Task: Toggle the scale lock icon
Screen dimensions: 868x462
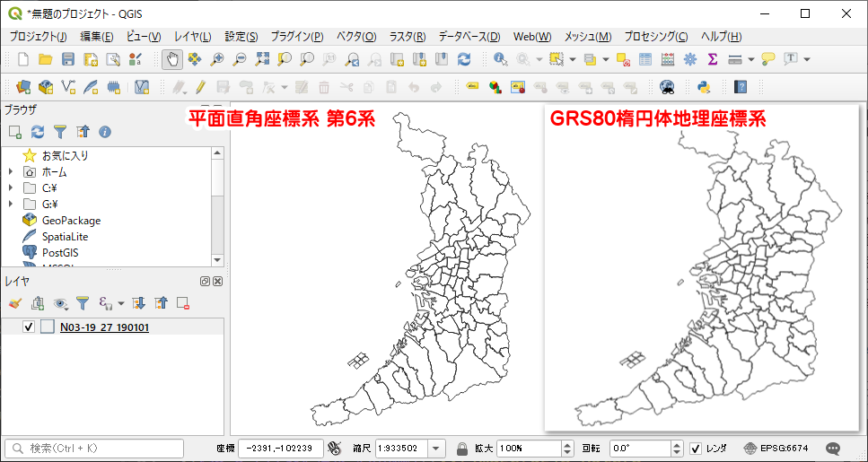Action: (461, 449)
